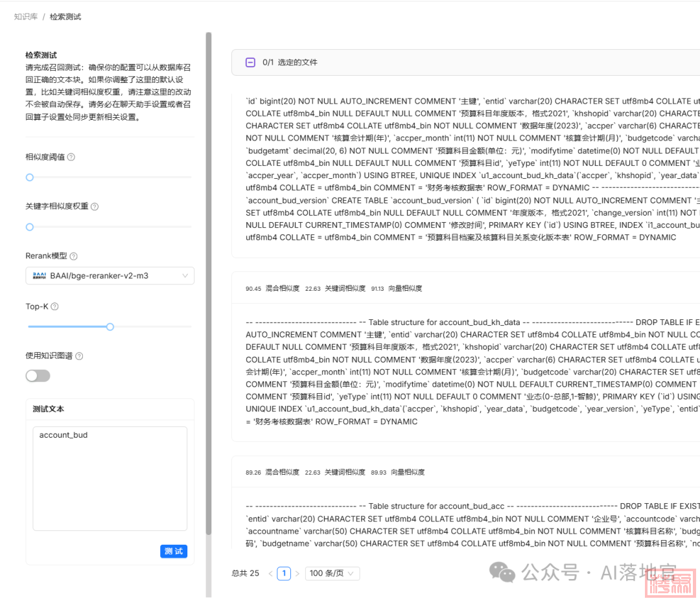Click help icon next to 使用知识图谱
Viewport: 700px width, 601px height.
coord(79,356)
